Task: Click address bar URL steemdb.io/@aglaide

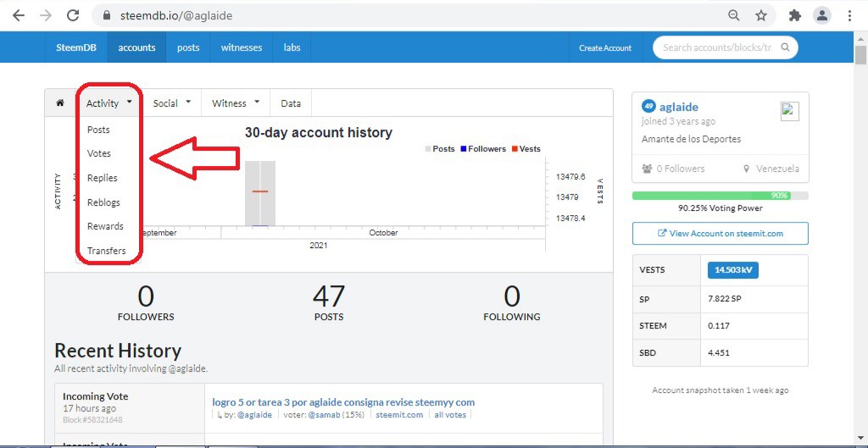Action: 176,15
